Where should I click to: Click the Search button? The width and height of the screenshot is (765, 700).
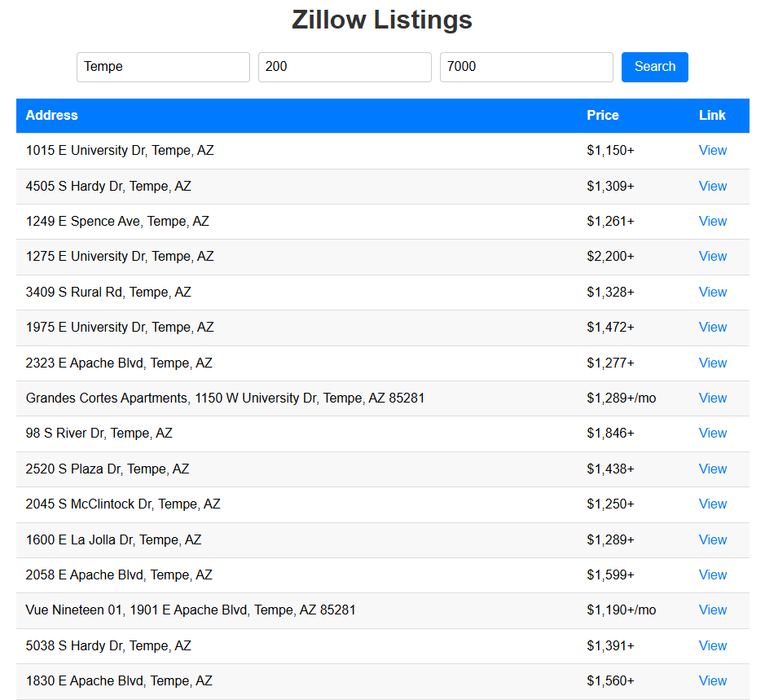(654, 67)
